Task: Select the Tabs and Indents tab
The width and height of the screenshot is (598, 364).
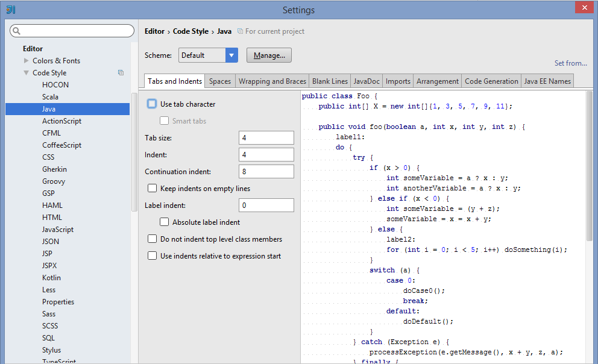Action: [x=175, y=81]
